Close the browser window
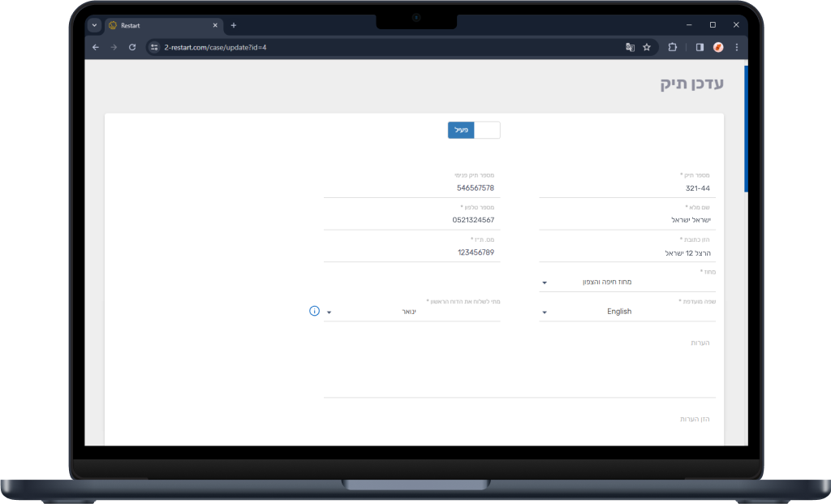Screen dimensions: 831x504 point(736,25)
